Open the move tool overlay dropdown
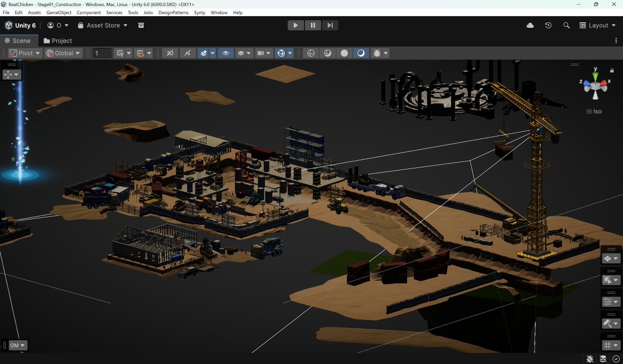 11,74
